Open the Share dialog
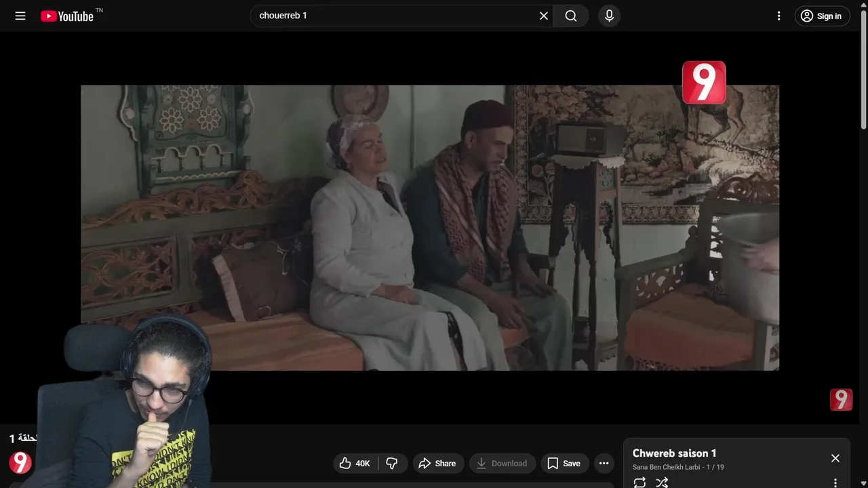The image size is (868, 488). (x=438, y=464)
